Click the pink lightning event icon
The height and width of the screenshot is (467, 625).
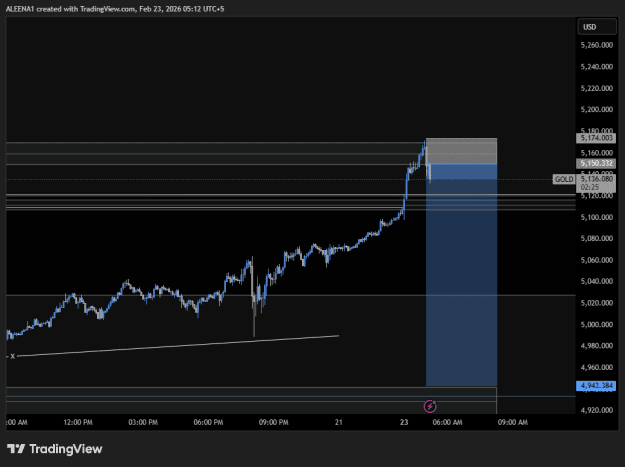click(x=430, y=406)
